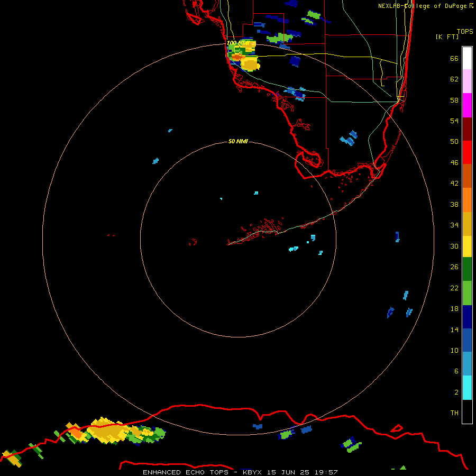Pick the light pink legend swatch
476x476 pixels.
[467, 81]
